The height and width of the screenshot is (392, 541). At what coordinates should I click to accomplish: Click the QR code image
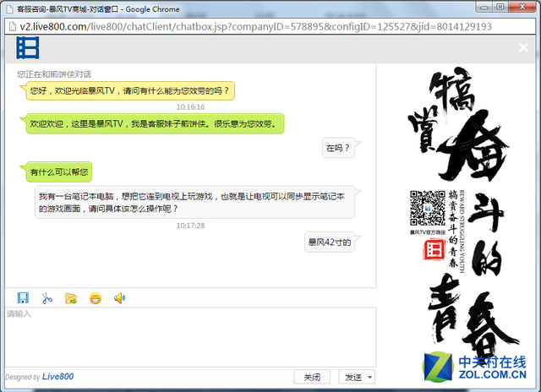[x=428, y=208]
